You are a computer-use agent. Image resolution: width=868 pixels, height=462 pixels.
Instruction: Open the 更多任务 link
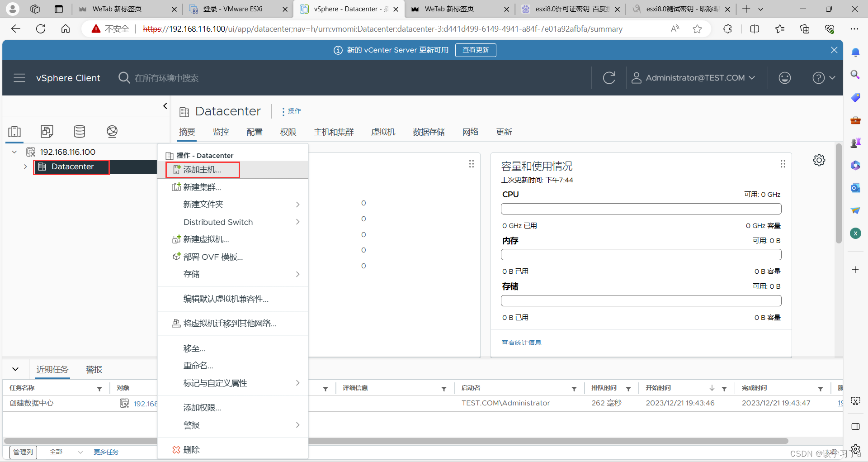click(106, 452)
